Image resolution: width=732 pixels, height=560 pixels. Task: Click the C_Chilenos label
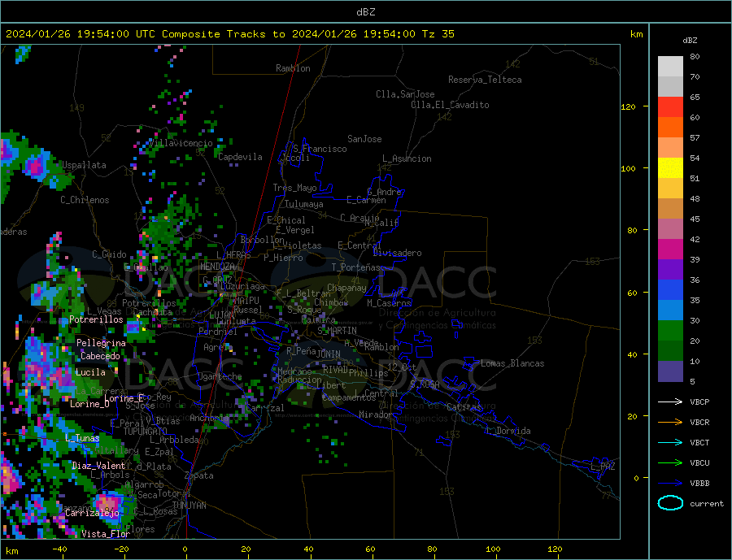(x=85, y=200)
